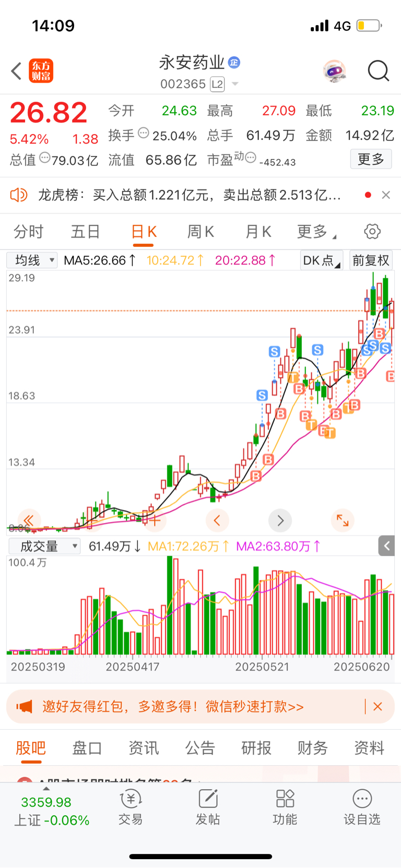Switch to the 周K chart tab

(x=200, y=231)
